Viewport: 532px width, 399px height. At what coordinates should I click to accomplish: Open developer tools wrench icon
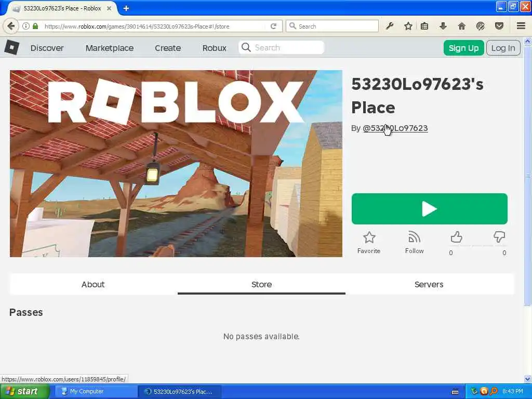click(390, 26)
